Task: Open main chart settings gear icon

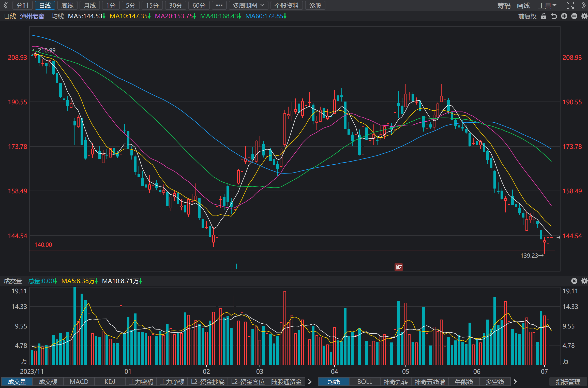Action: (584, 16)
